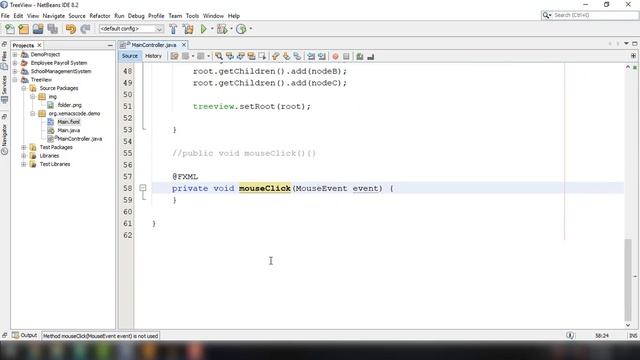Screen dimensions: 640x360
Task: Click the Debug Project icon
Action: click(x=222, y=29)
